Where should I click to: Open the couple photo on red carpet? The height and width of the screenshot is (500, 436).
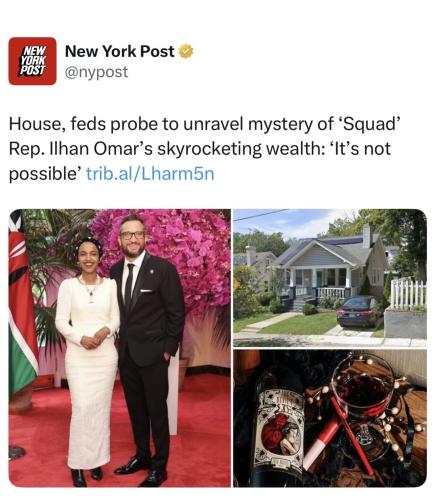[120, 348]
